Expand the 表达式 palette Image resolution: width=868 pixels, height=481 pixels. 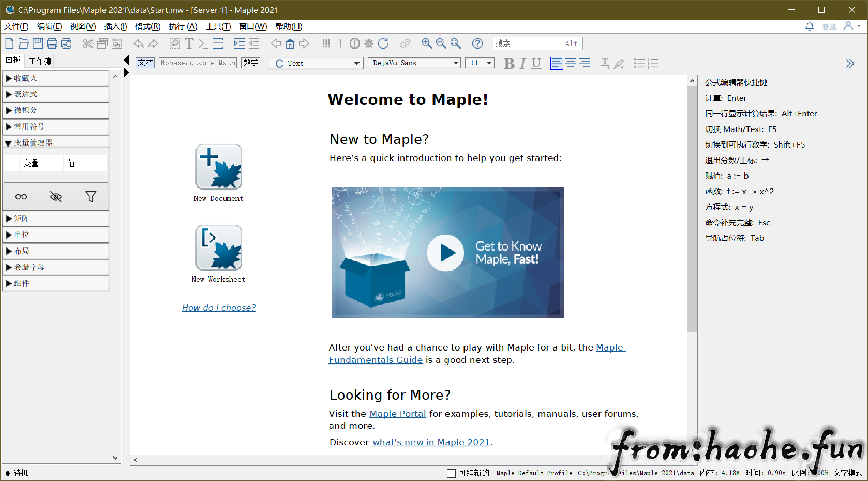[x=55, y=94]
